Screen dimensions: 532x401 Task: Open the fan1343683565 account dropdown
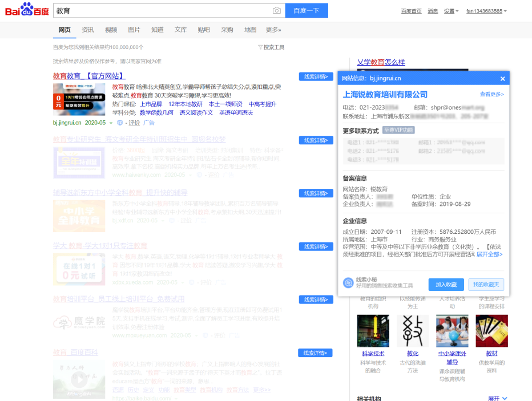click(486, 11)
